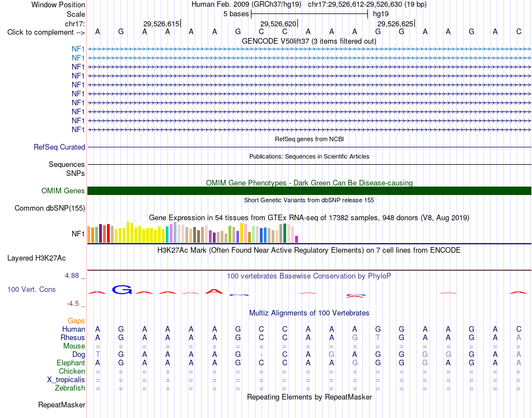Click the -4.5 conservation minimum value

pyautogui.click(x=73, y=304)
